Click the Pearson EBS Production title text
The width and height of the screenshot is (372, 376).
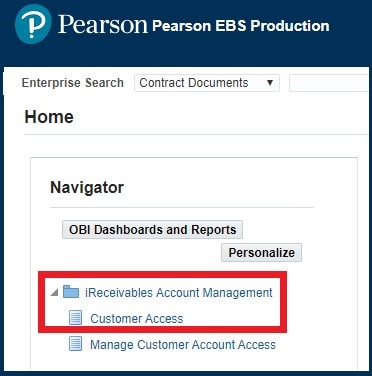(x=241, y=26)
